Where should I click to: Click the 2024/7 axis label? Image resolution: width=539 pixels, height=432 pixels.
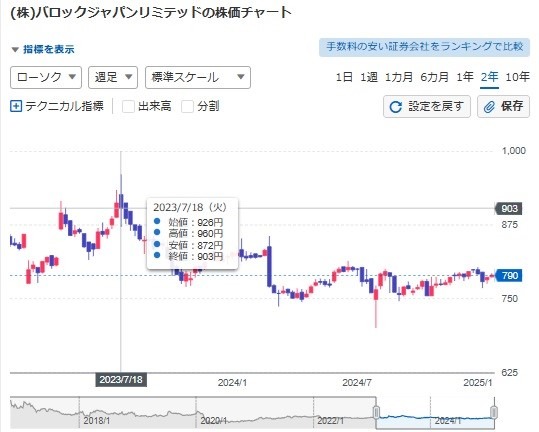(x=357, y=383)
